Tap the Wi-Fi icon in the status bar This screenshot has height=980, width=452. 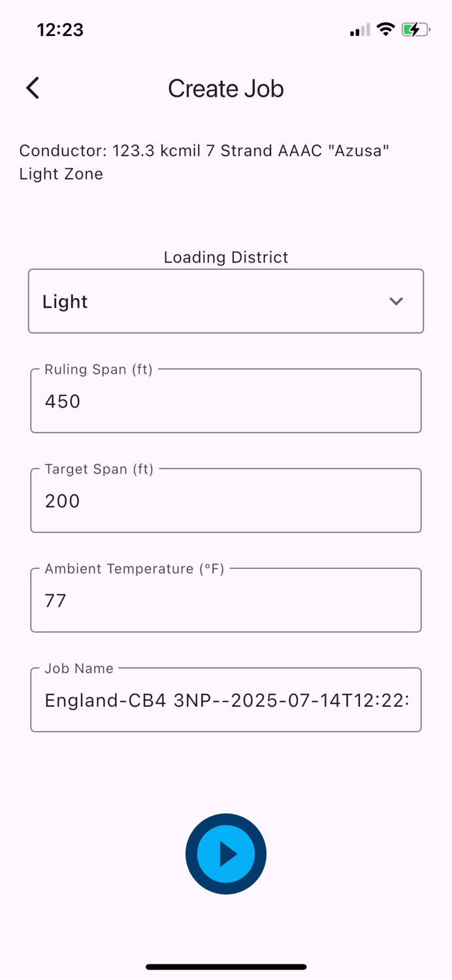tap(385, 29)
